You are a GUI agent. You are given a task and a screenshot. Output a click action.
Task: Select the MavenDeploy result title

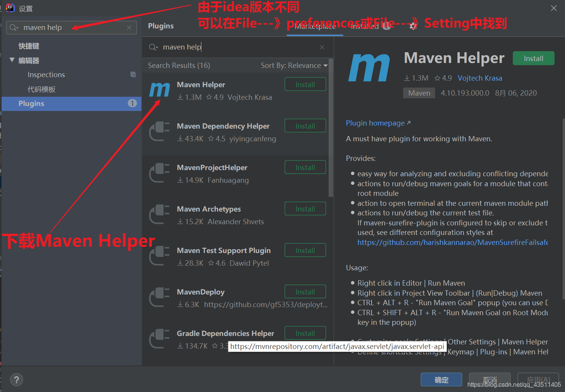pyautogui.click(x=201, y=292)
